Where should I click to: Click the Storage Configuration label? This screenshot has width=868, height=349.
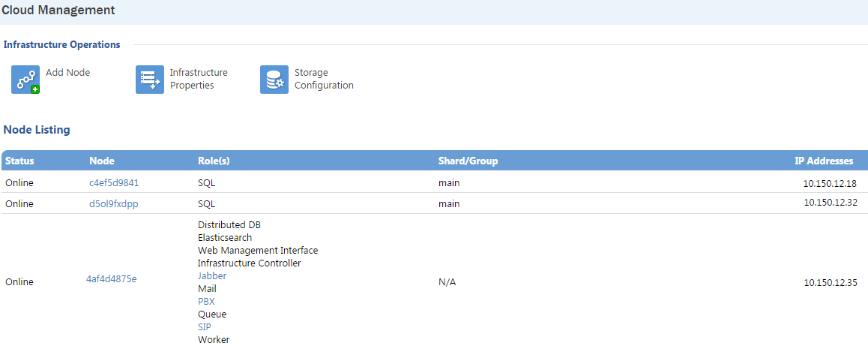[324, 80]
